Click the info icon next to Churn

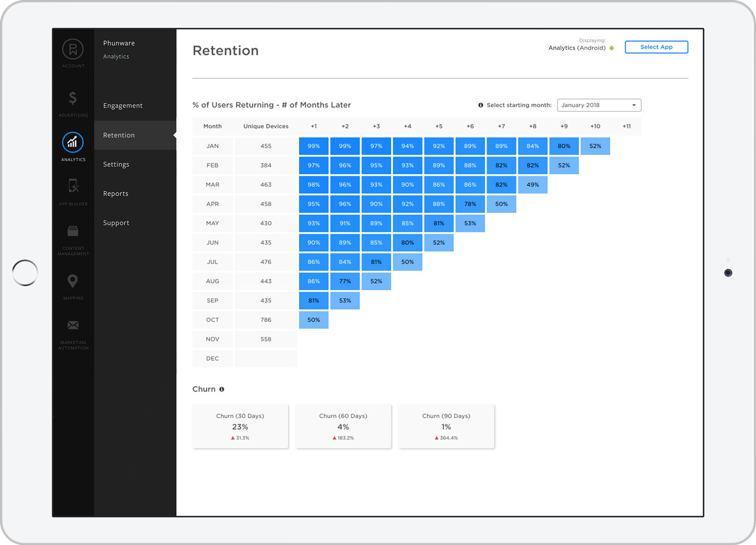[x=222, y=389]
